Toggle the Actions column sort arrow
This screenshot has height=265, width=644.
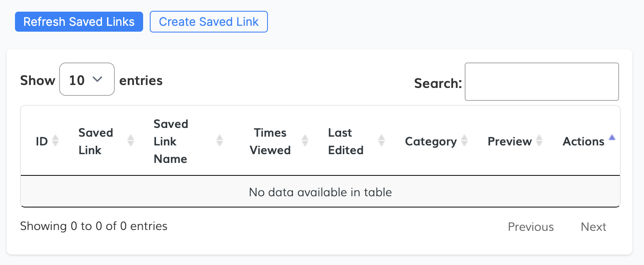(x=612, y=137)
